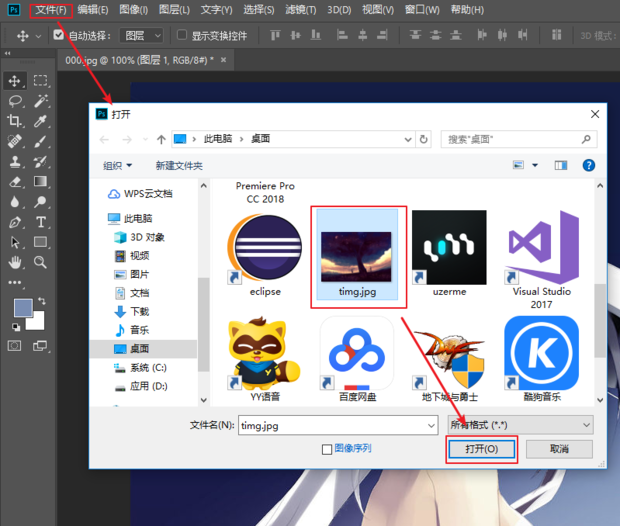Select the eclipse shortcut icon

click(265, 255)
